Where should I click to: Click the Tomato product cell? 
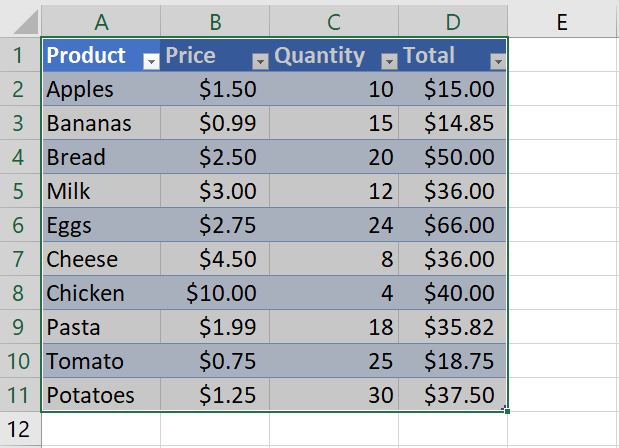pos(101,361)
